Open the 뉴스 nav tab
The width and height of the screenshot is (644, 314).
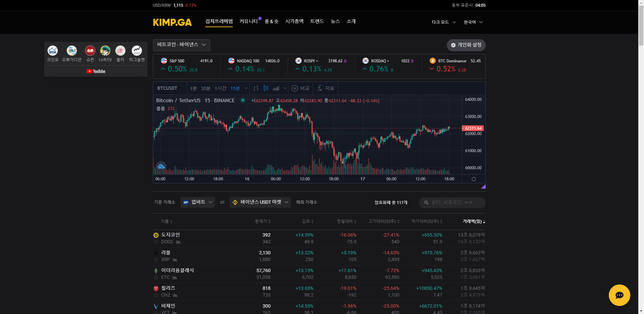335,21
